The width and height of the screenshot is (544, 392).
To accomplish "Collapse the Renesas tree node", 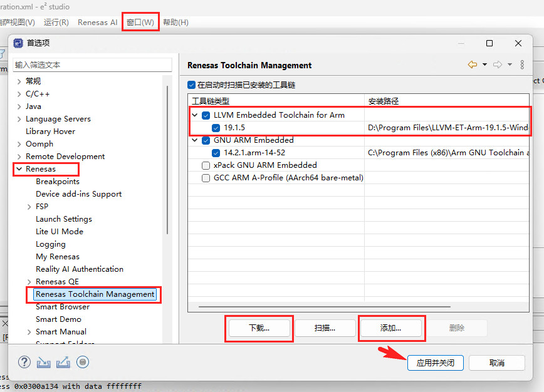I will pos(19,169).
